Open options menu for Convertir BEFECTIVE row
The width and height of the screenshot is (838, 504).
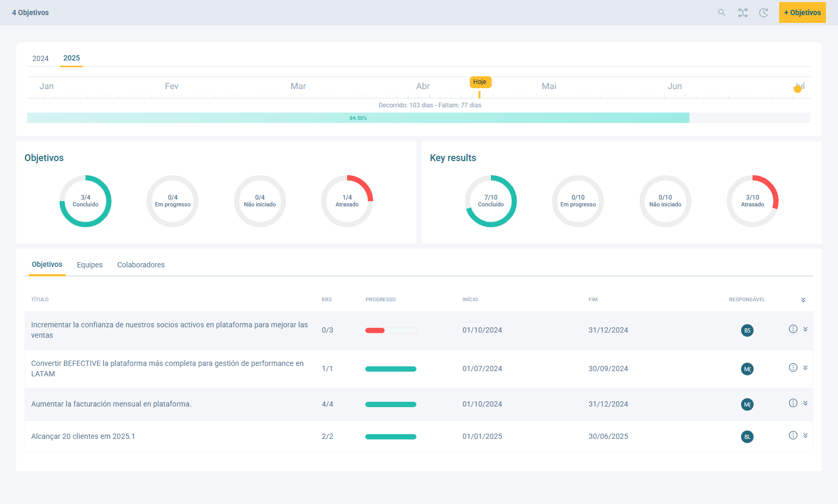(793, 367)
